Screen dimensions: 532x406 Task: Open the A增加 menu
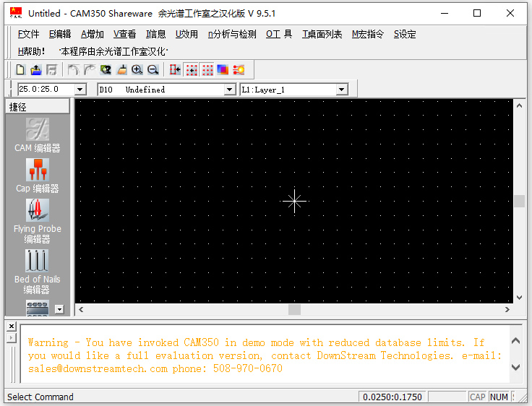93,34
